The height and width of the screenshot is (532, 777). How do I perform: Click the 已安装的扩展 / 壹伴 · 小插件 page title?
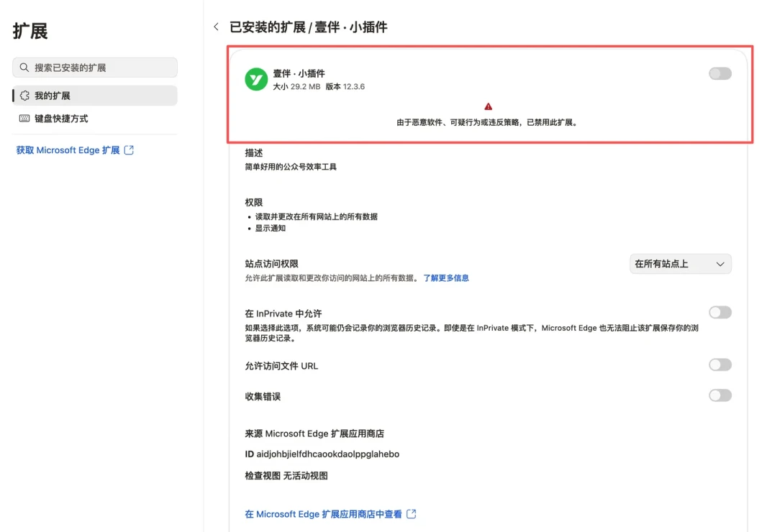pyautogui.click(x=308, y=27)
